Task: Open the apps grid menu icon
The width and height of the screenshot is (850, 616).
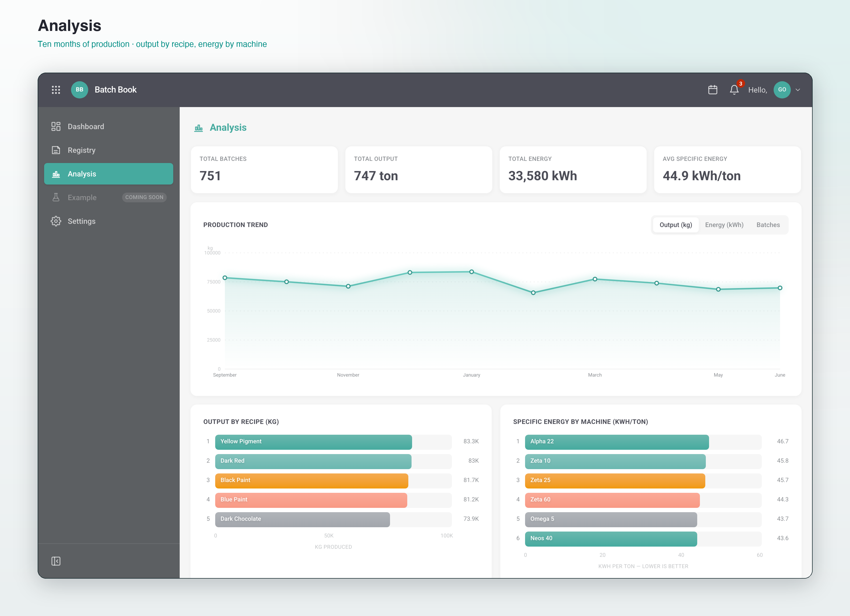Action: (x=56, y=90)
